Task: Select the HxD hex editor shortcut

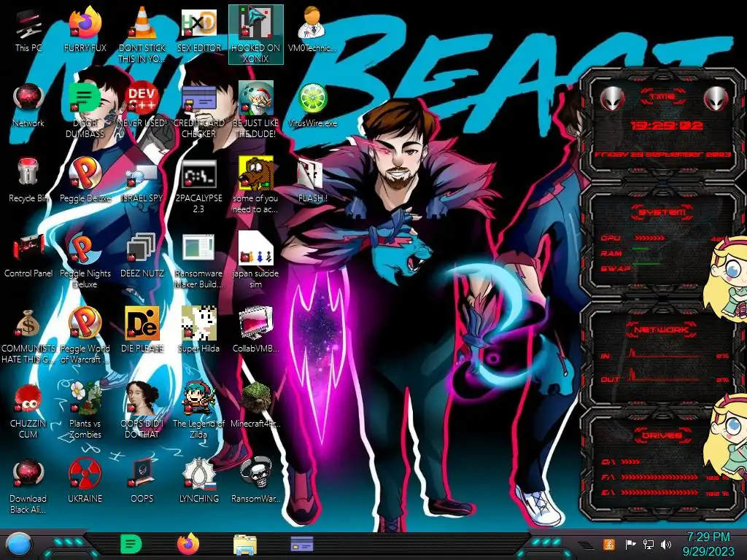Action: [x=198, y=29]
